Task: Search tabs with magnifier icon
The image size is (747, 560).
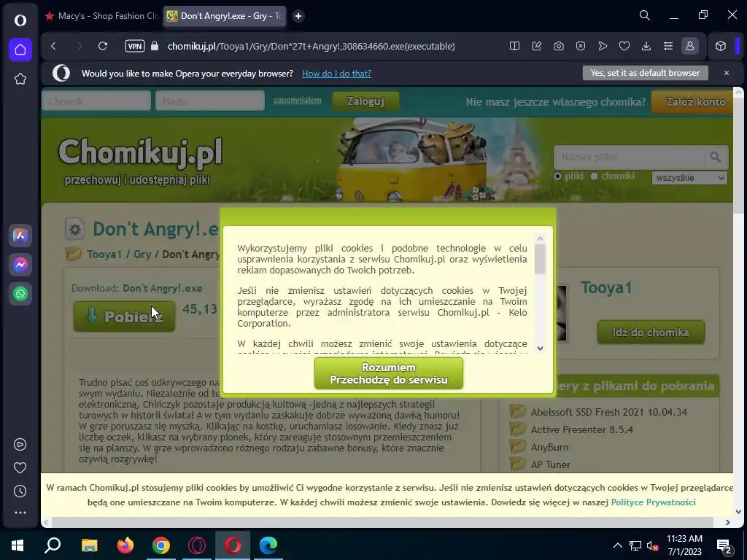Action: coord(645,16)
